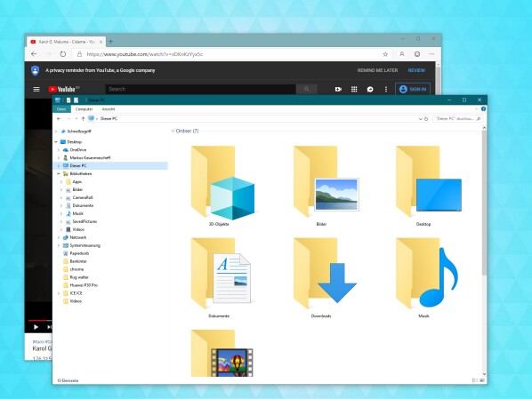Reload the YouTube page in browser
Viewport: 532px width, 399px height.
tap(63, 54)
